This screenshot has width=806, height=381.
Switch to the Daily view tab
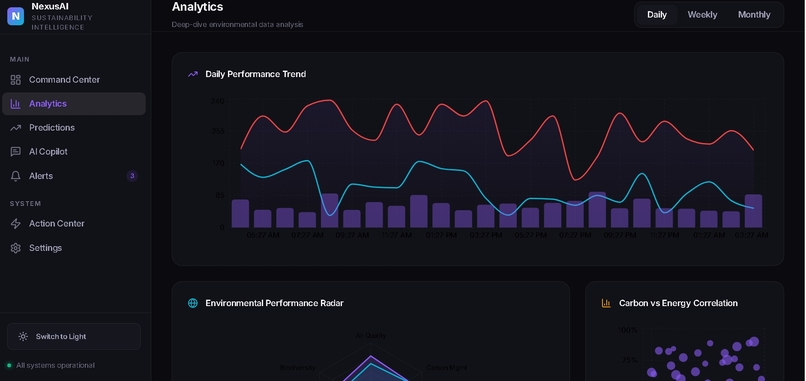(657, 14)
